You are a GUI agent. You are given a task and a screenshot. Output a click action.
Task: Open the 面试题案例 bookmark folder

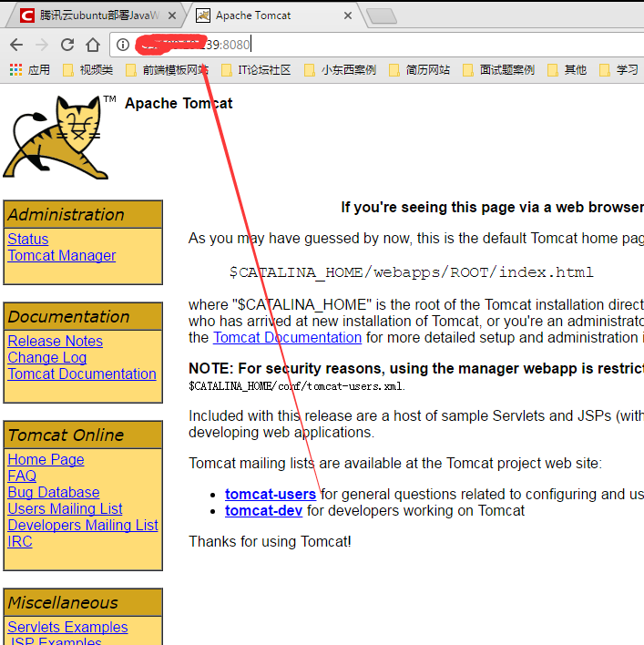498,70
